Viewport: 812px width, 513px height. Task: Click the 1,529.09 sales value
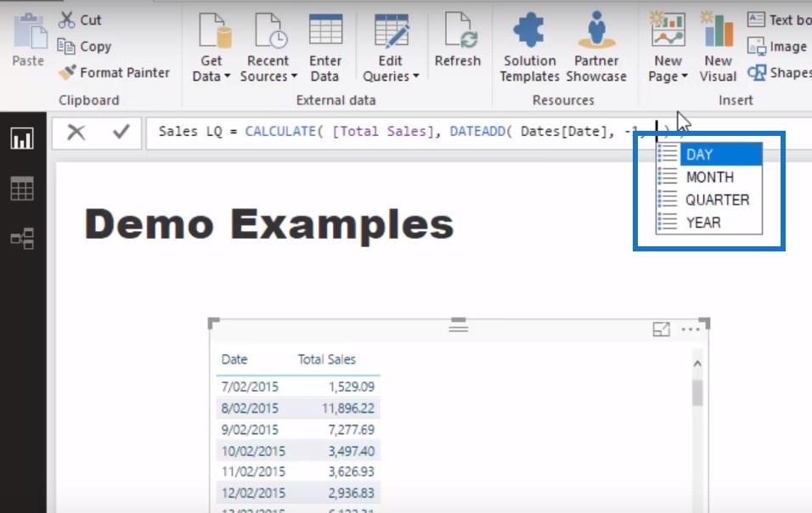[351, 386]
